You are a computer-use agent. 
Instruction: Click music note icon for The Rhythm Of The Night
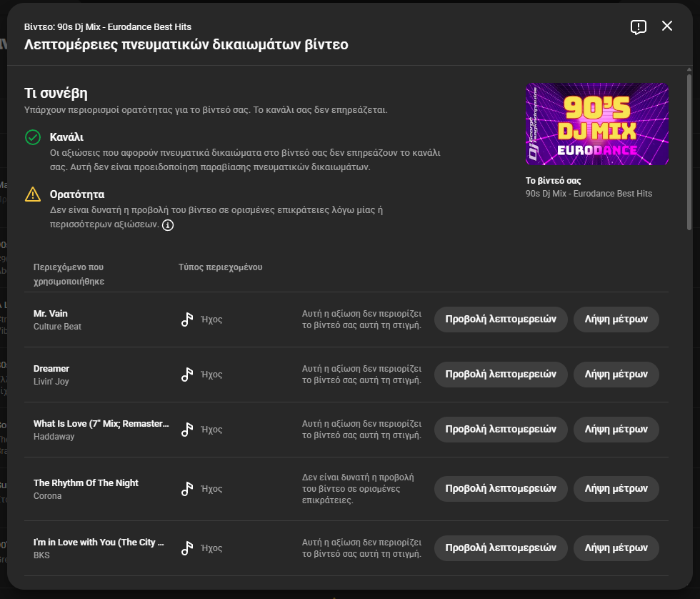click(x=187, y=489)
